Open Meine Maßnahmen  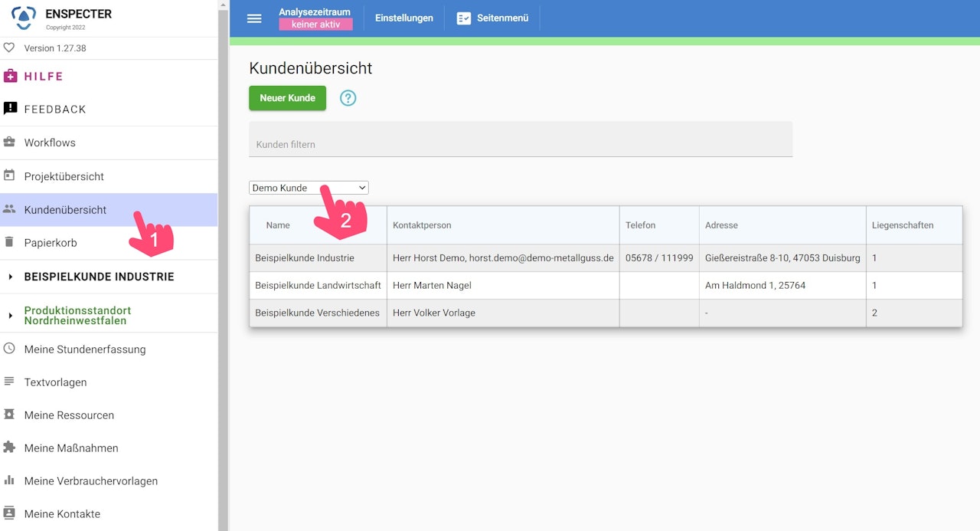[71, 448]
